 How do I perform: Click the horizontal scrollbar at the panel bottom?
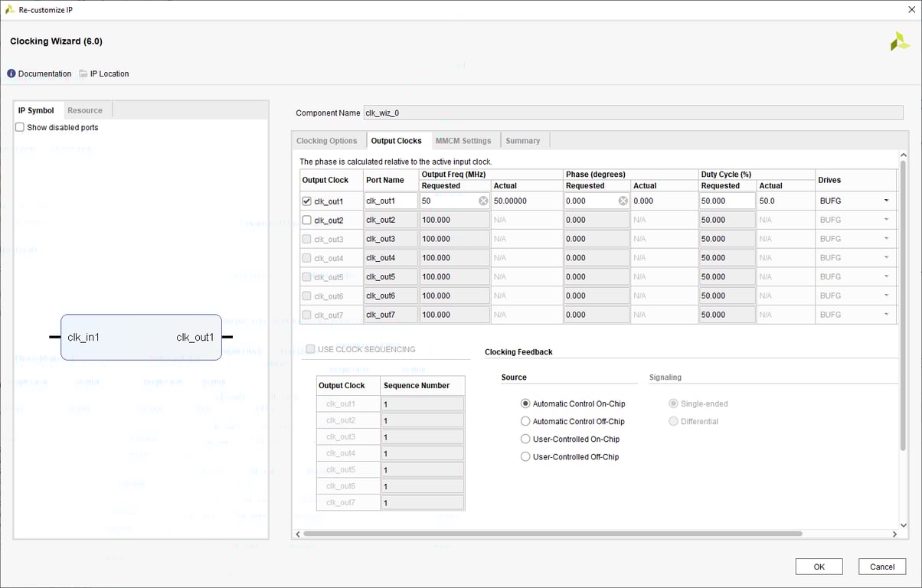click(552, 534)
